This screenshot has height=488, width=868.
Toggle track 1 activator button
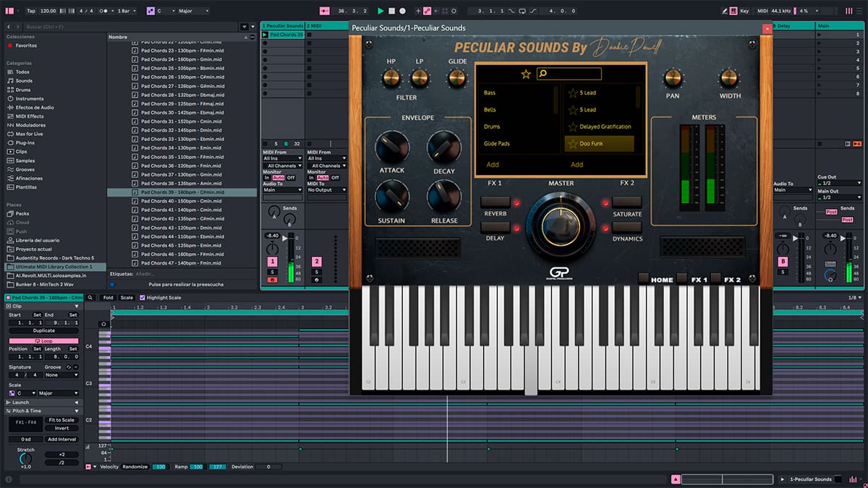pyautogui.click(x=273, y=262)
